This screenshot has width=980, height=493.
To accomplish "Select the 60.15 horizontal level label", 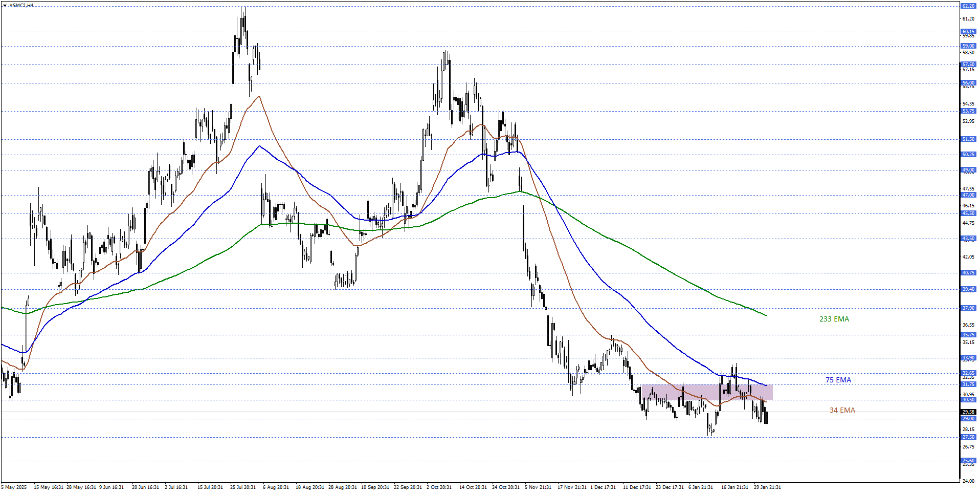I will click(968, 32).
